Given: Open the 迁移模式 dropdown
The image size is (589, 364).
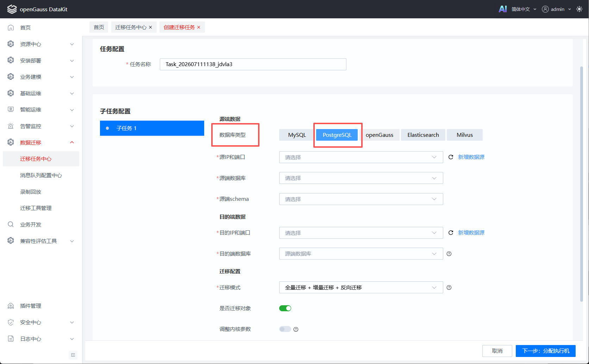Looking at the screenshot, I should click(x=361, y=287).
